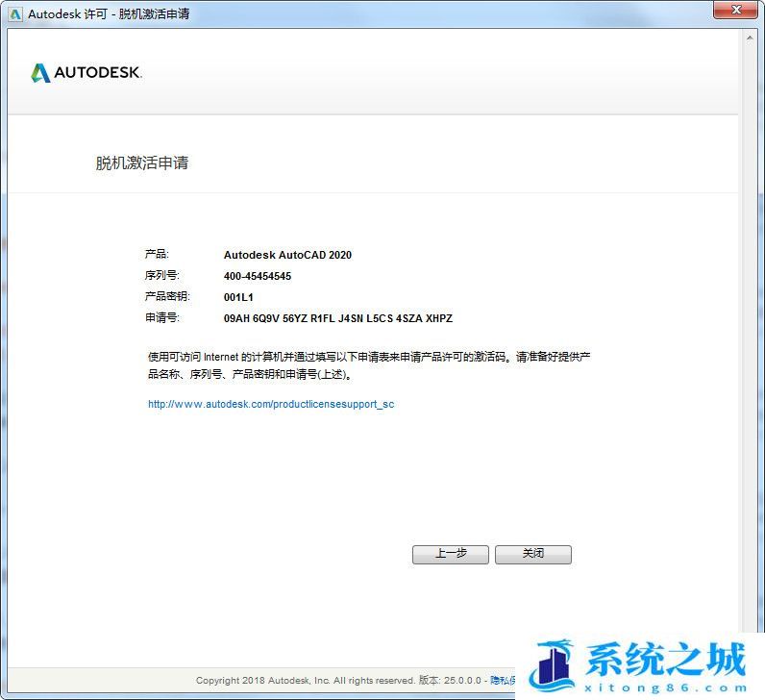Select the product key 001L1
Image resolution: width=765 pixels, height=700 pixels.
point(238,297)
